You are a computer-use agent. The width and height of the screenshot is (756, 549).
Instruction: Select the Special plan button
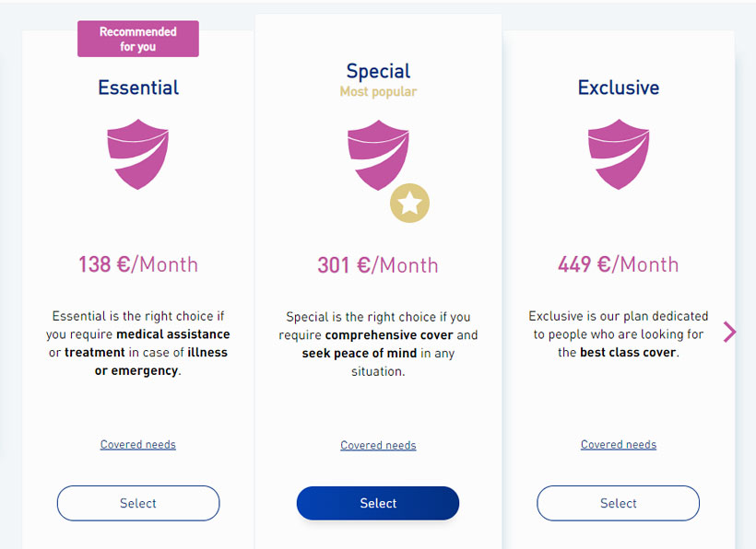[378, 503]
